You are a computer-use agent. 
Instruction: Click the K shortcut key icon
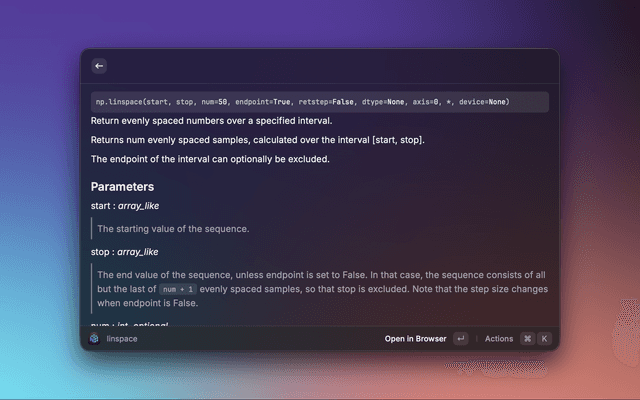(544, 339)
